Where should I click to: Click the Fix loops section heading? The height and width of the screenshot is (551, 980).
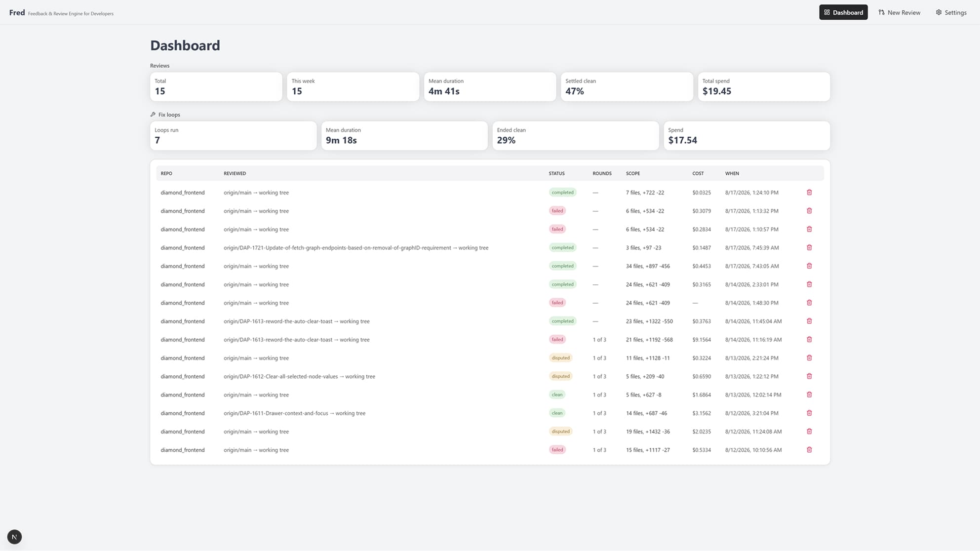pyautogui.click(x=165, y=115)
